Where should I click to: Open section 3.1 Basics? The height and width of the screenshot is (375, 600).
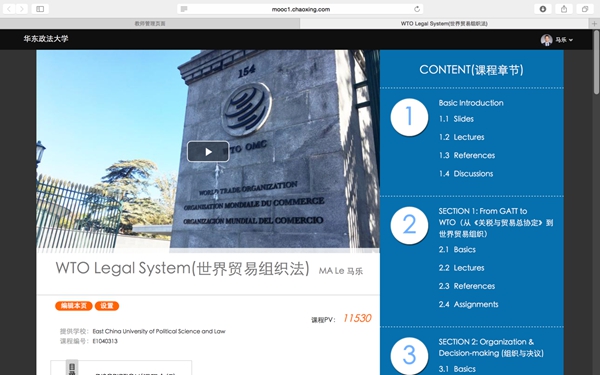click(x=457, y=369)
